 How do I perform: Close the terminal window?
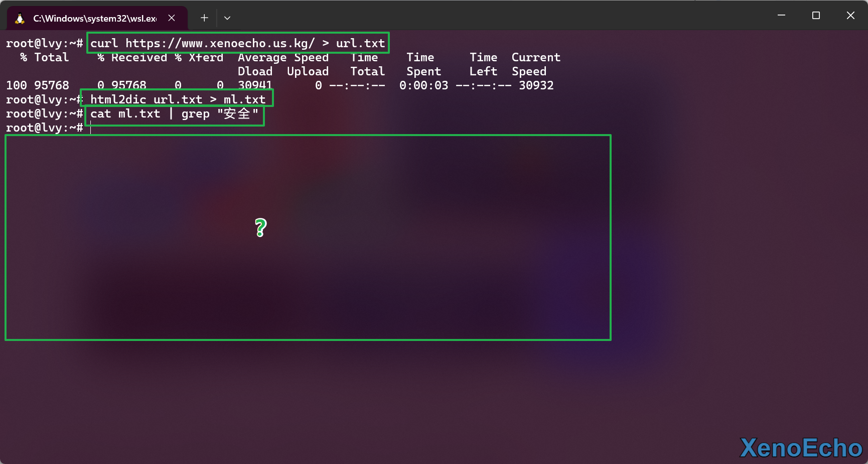coord(850,16)
